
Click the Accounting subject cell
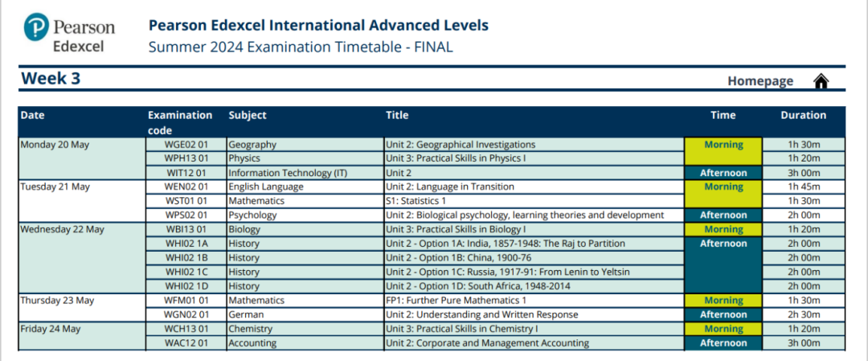pos(305,343)
